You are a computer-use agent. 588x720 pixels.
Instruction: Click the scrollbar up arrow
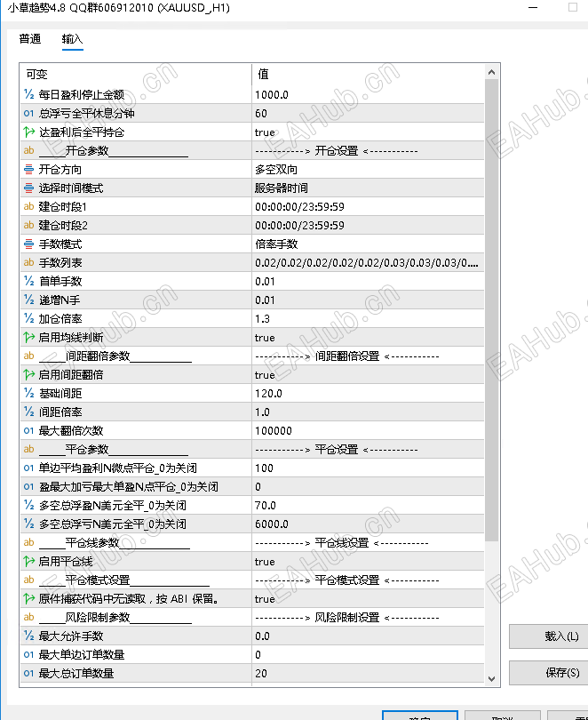tap(492, 72)
